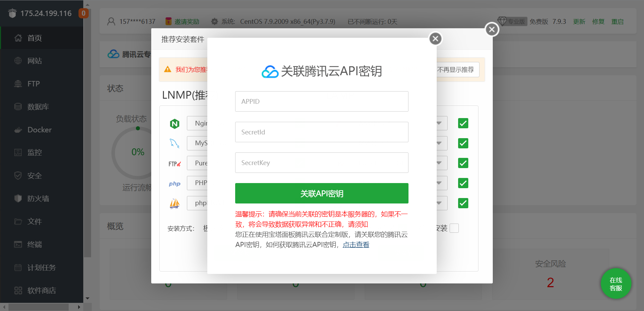Click the green 关联API密钥 button
This screenshot has width=644, height=311.
tap(321, 193)
